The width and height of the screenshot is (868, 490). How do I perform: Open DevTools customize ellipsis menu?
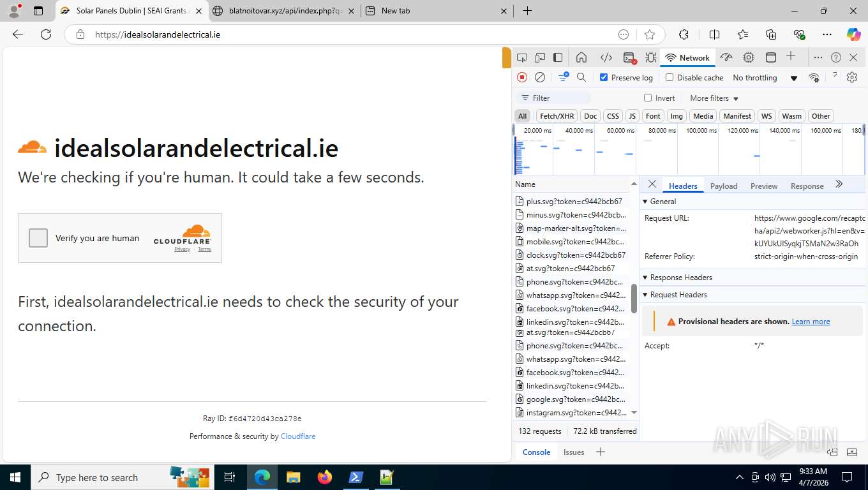818,57
